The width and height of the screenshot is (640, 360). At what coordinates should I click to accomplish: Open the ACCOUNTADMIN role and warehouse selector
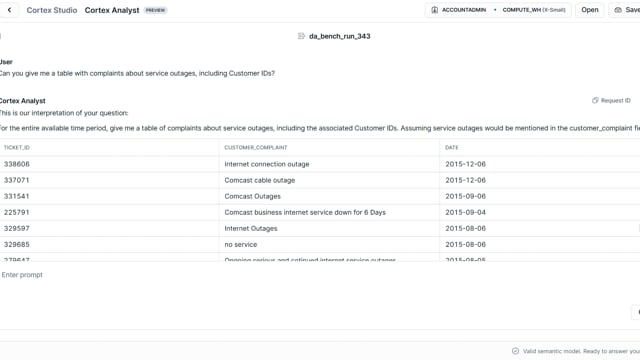(498, 10)
